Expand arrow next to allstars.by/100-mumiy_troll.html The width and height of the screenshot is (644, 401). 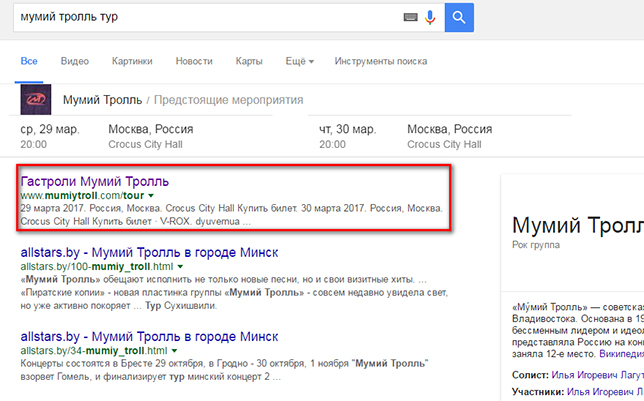[180, 267]
